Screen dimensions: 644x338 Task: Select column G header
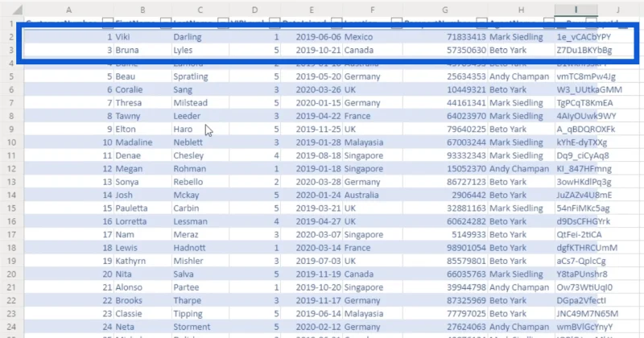tap(445, 10)
